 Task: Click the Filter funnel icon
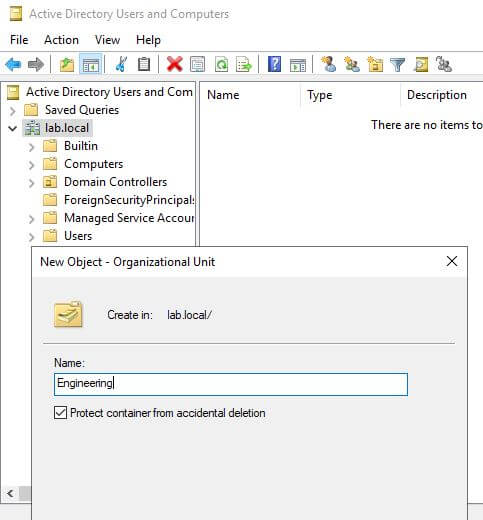click(397, 65)
